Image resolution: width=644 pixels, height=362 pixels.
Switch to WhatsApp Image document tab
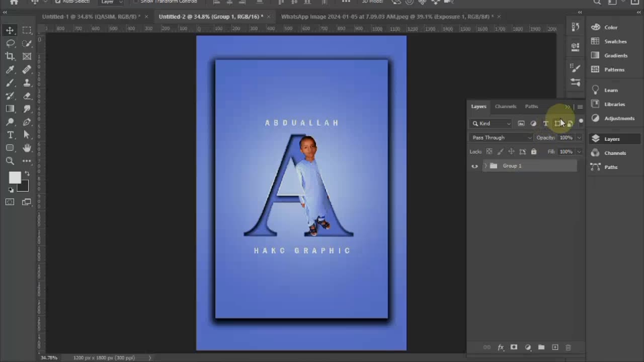point(387,17)
